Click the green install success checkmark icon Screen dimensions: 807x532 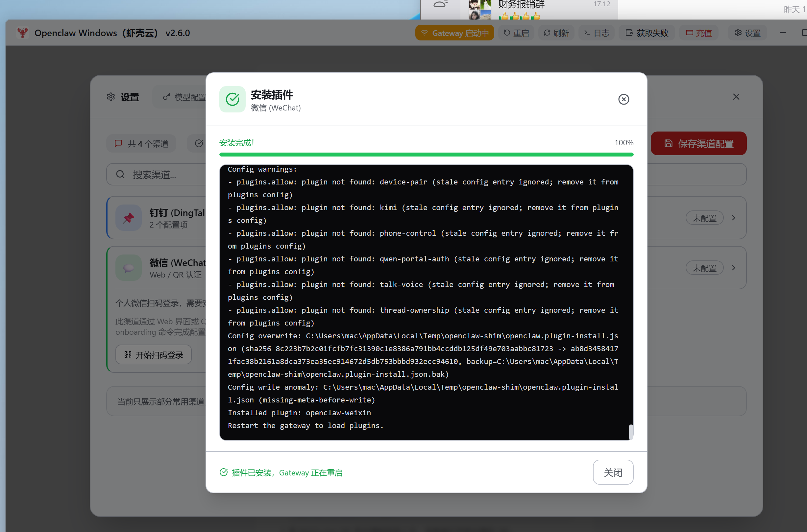232,99
